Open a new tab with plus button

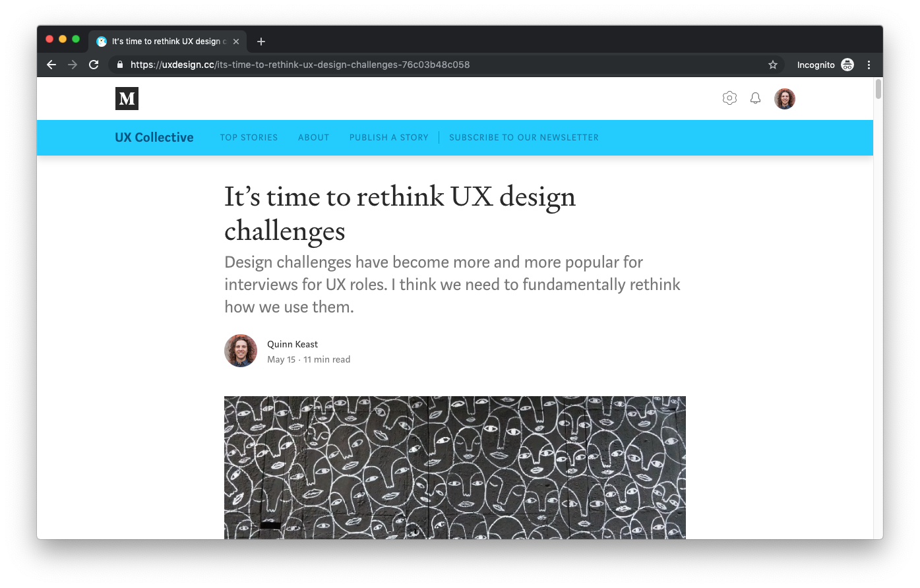pyautogui.click(x=261, y=42)
